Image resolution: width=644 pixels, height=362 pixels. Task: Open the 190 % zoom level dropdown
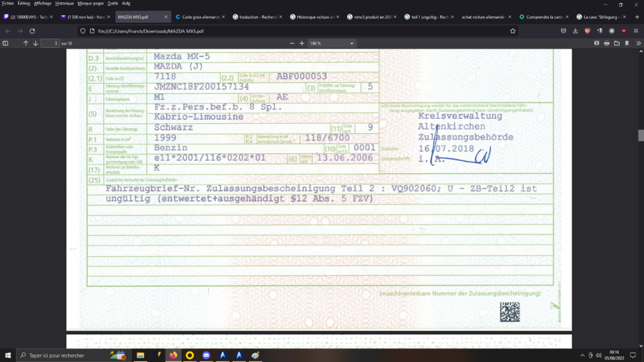point(331,43)
